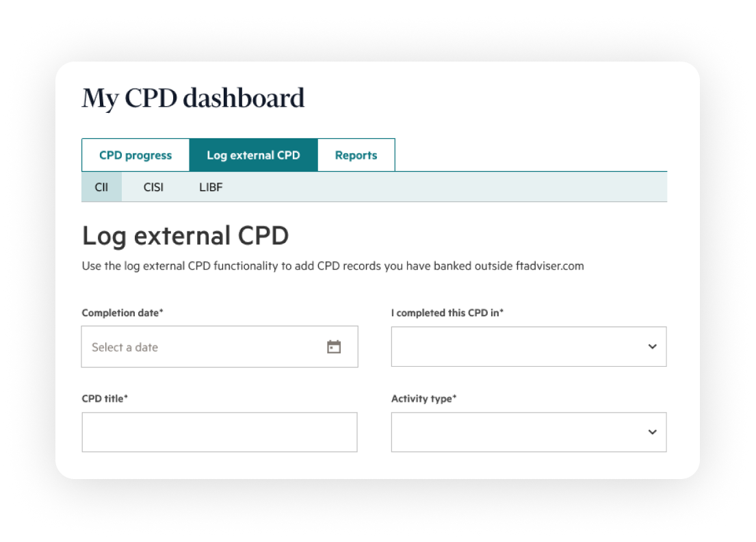Click the 'Completion date' field label
Viewport: 756px width, 542px height.
pyautogui.click(x=122, y=313)
